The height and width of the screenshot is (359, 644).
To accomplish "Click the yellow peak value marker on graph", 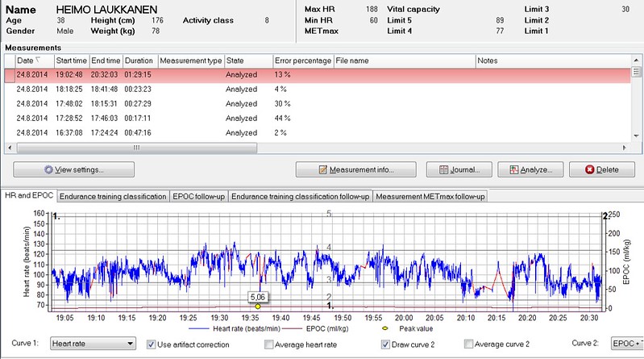I will coord(258,307).
